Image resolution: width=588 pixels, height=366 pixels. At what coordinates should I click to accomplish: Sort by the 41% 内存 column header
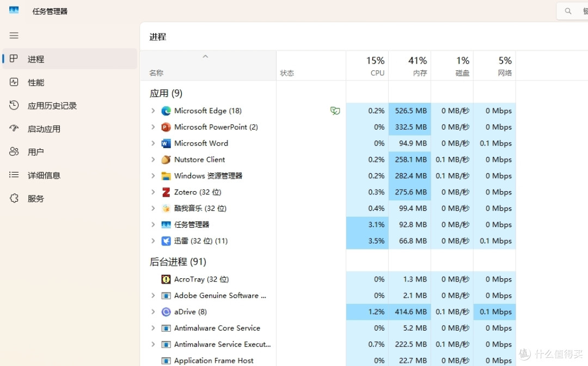(x=410, y=65)
